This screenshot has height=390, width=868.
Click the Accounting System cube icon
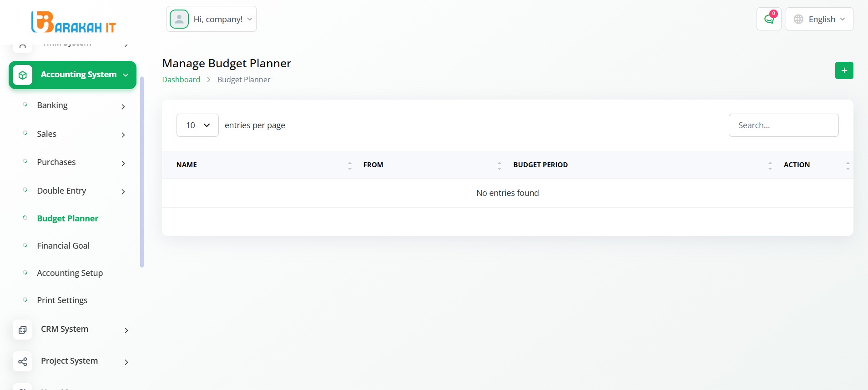[23, 75]
